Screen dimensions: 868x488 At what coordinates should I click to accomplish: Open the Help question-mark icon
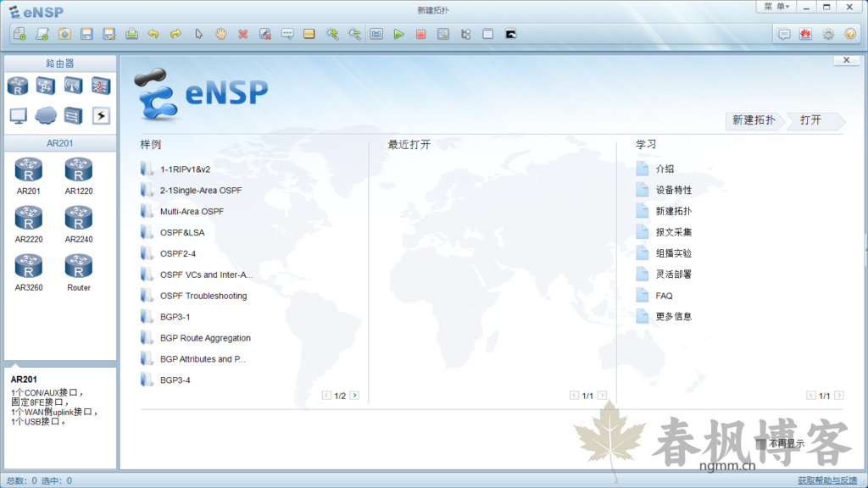click(850, 34)
